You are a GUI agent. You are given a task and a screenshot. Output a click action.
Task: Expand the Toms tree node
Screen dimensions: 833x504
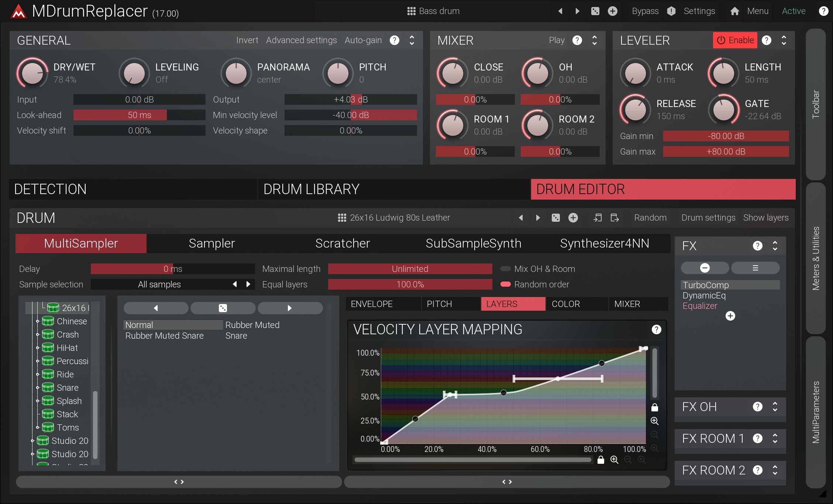(38, 428)
